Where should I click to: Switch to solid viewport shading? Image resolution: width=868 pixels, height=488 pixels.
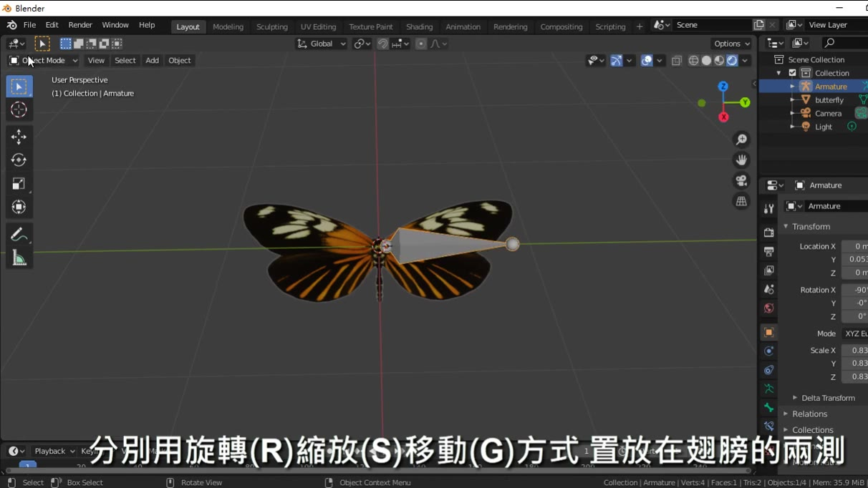[706, 61]
